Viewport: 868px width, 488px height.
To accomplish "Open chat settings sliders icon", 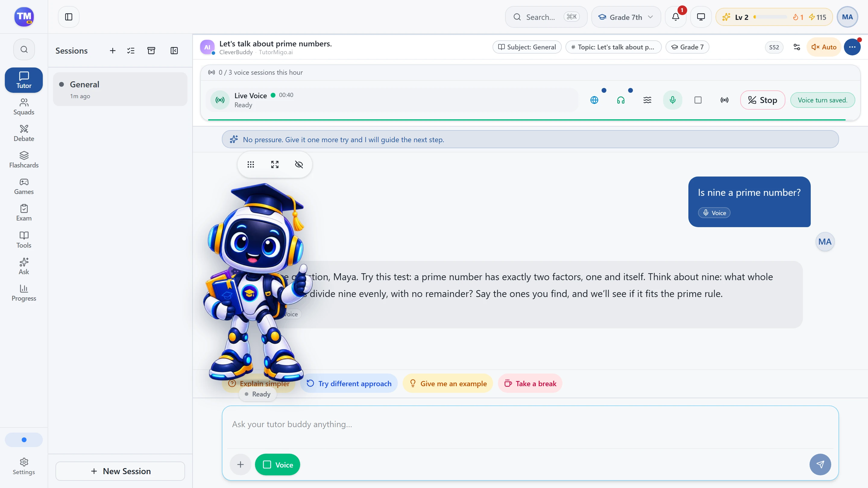I will coord(797,47).
